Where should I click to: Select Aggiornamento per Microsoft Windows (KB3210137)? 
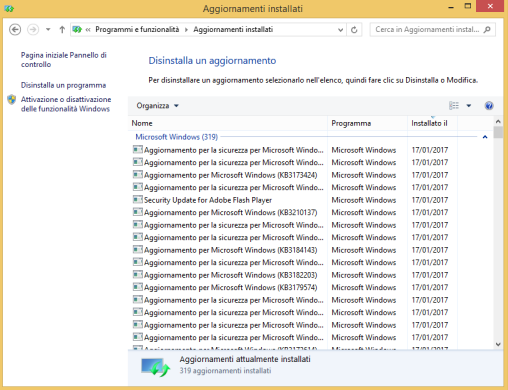click(x=230, y=212)
